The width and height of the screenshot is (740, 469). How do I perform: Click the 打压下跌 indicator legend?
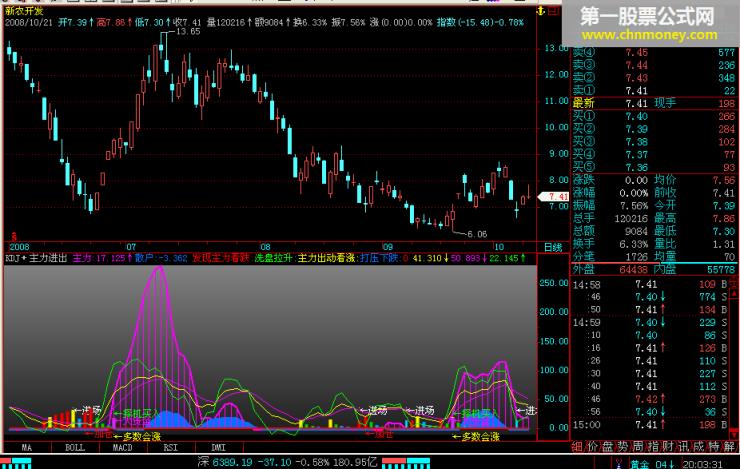pyautogui.click(x=379, y=258)
